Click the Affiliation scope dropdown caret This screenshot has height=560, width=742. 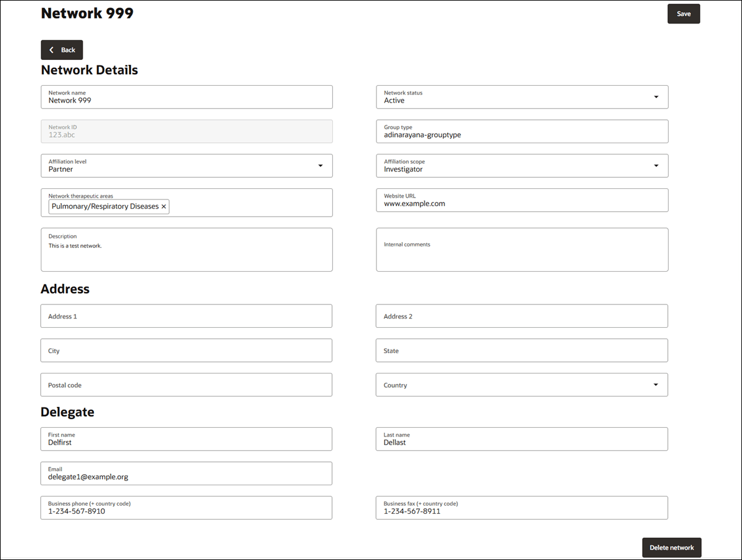(x=656, y=165)
